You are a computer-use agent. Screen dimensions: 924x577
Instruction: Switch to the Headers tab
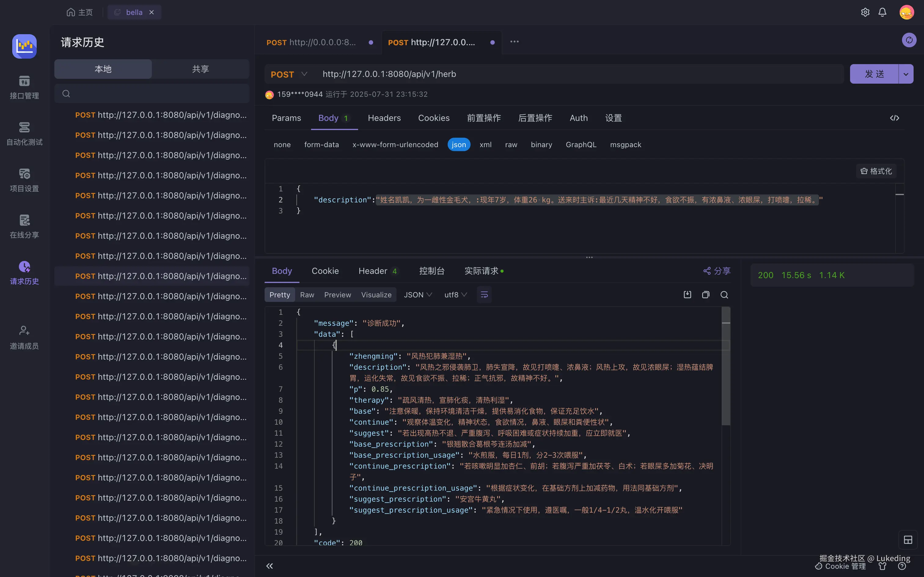pyautogui.click(x=384, y=118)
